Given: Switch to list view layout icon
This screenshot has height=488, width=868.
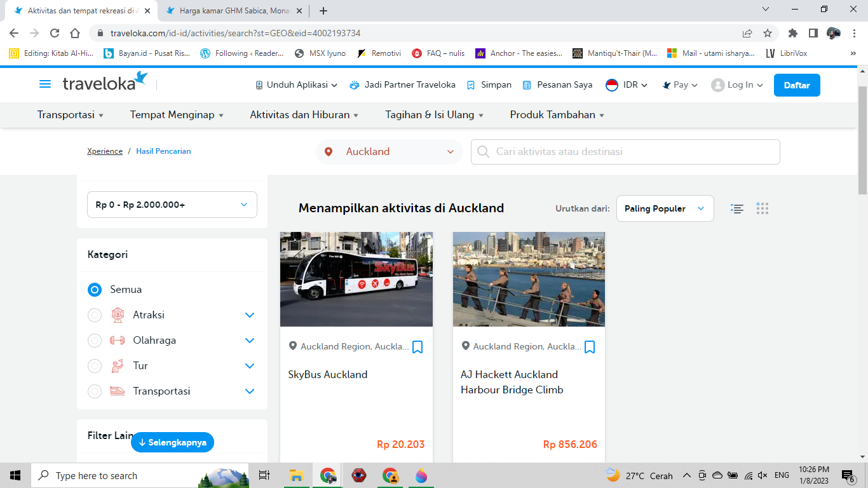Looking at the screenshot, I should click(x=737, y=208).
